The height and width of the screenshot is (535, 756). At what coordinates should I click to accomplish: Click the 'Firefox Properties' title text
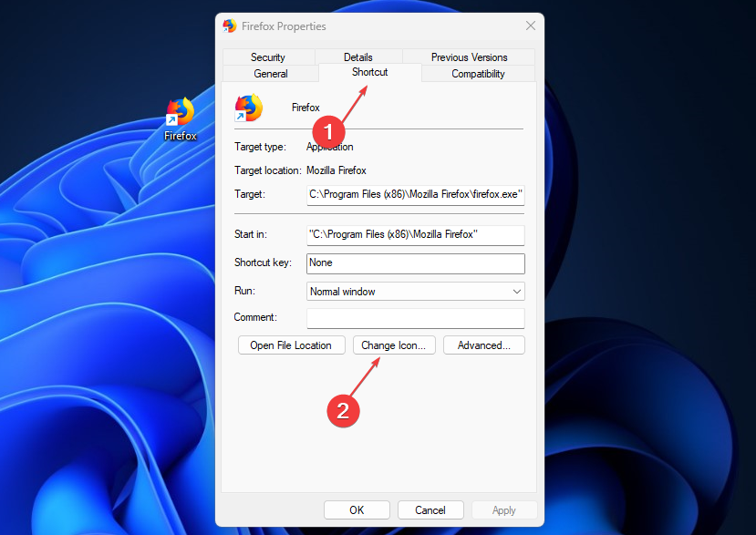pos(284,26)
